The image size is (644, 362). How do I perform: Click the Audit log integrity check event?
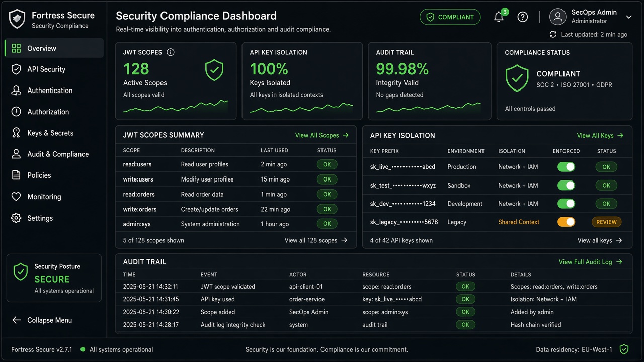pos(233,325)
